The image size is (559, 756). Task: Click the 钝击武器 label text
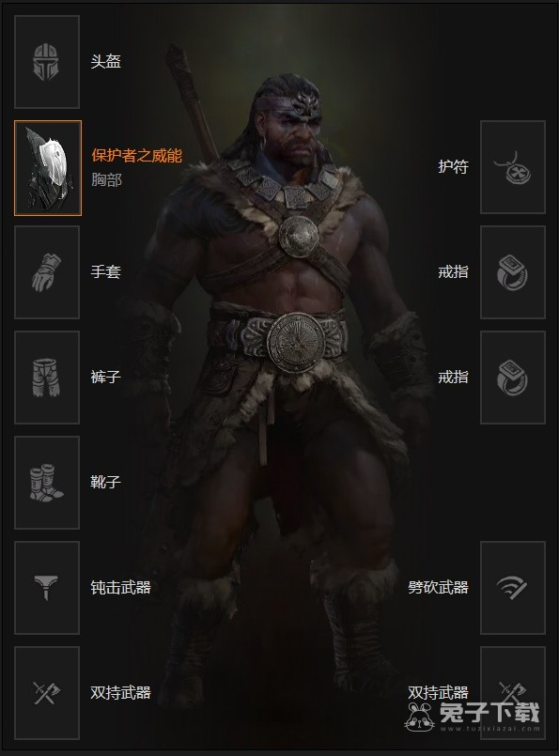coord(120,587)
